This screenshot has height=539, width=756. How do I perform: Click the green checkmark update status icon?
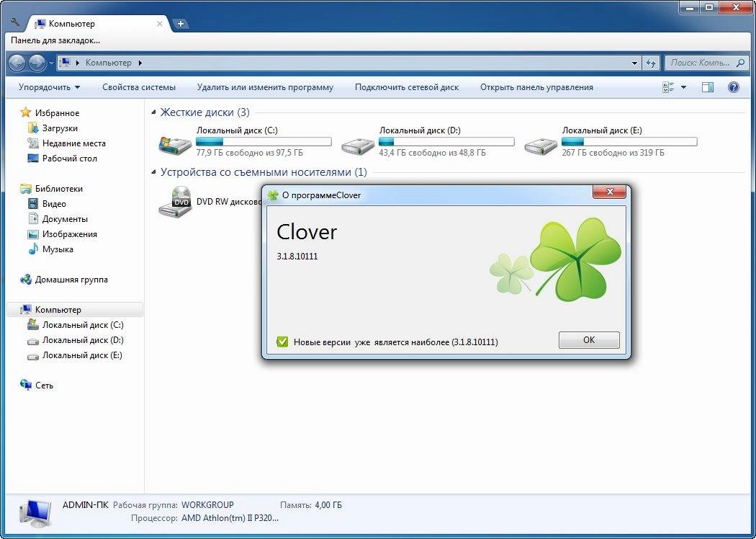282,342
